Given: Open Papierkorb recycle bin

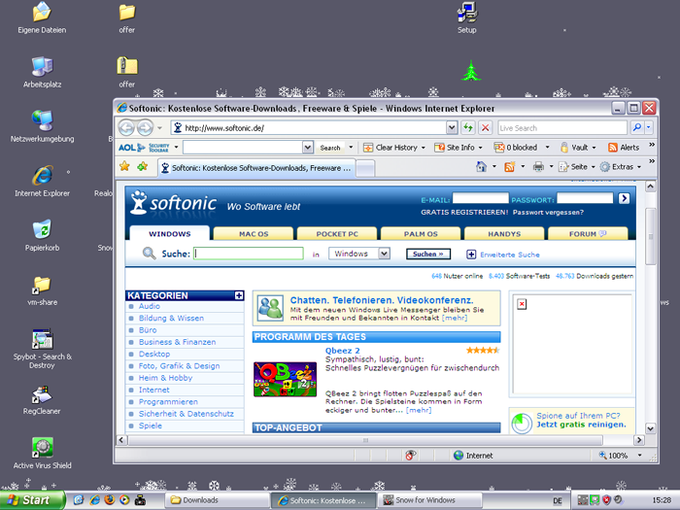Looking at the screenshot, I should pos(42,235).
